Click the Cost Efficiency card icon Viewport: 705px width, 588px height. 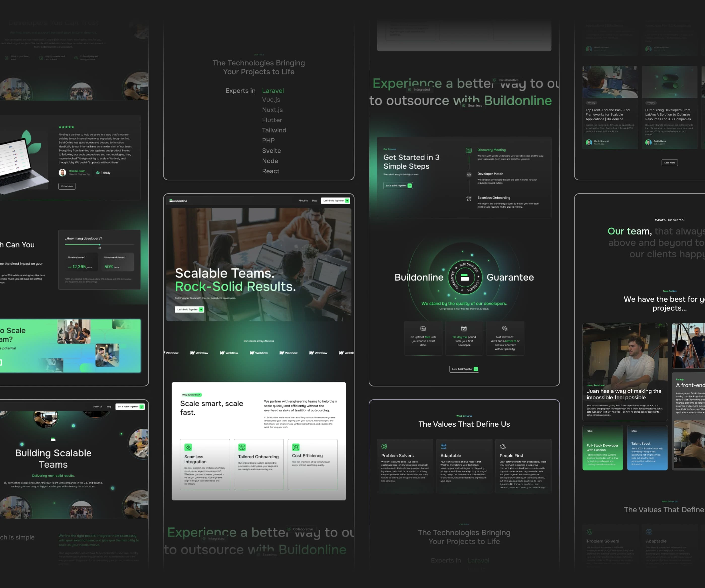click(x=296, y=447)
